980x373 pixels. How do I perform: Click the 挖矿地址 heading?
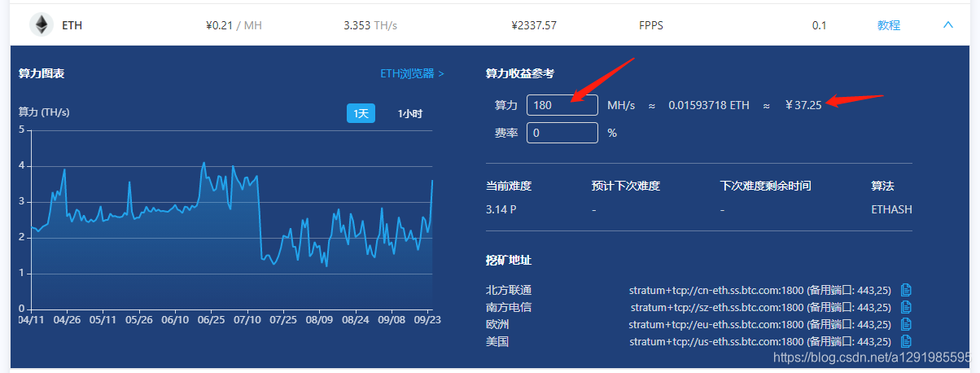click(509, 260)
